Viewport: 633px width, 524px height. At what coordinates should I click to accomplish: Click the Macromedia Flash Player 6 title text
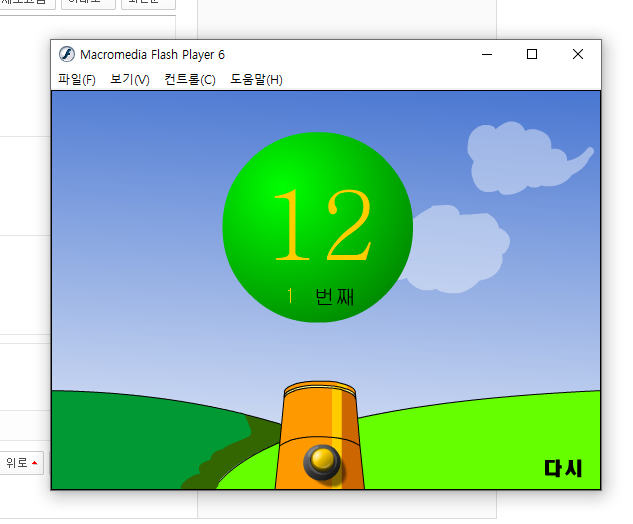[152, 55]
